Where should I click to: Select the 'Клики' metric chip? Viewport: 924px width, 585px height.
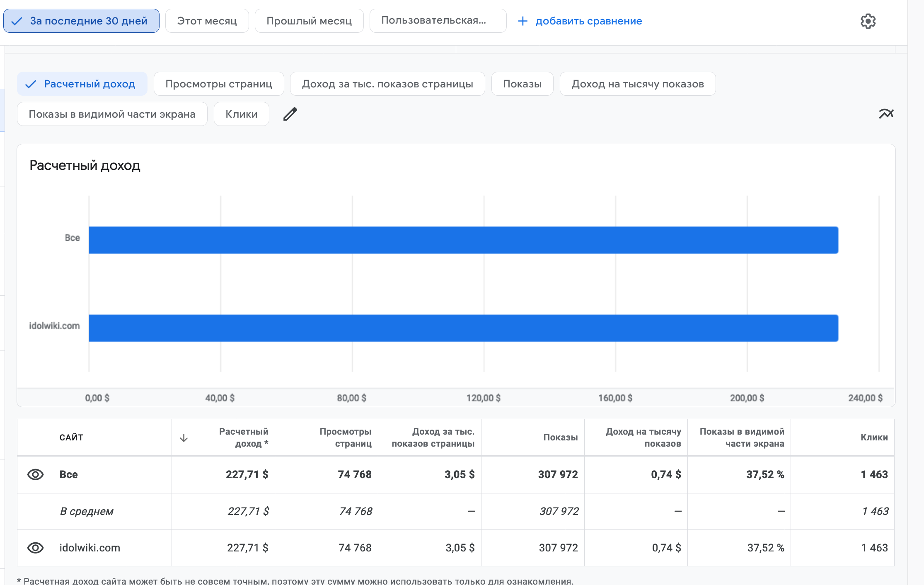(x=241, y=114)
